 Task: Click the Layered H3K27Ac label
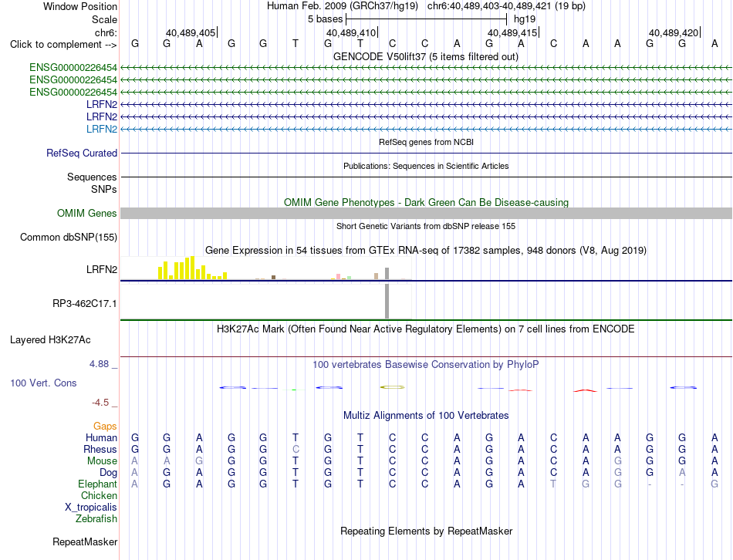50,340
